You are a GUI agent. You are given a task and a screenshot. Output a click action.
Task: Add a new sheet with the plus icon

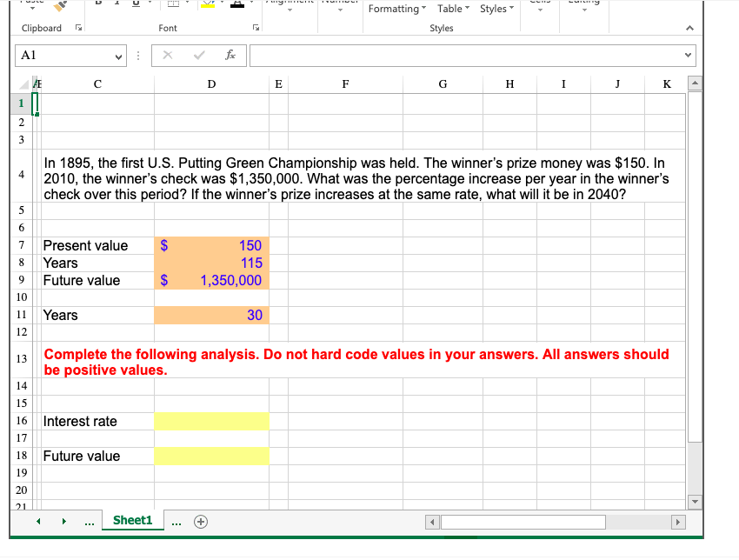(201, 522)
